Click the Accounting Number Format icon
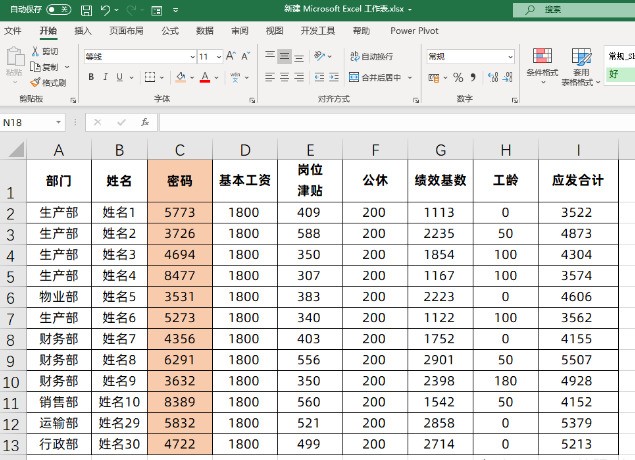The width and height of the screenshot is (635, 460). [x=434, y=77]
